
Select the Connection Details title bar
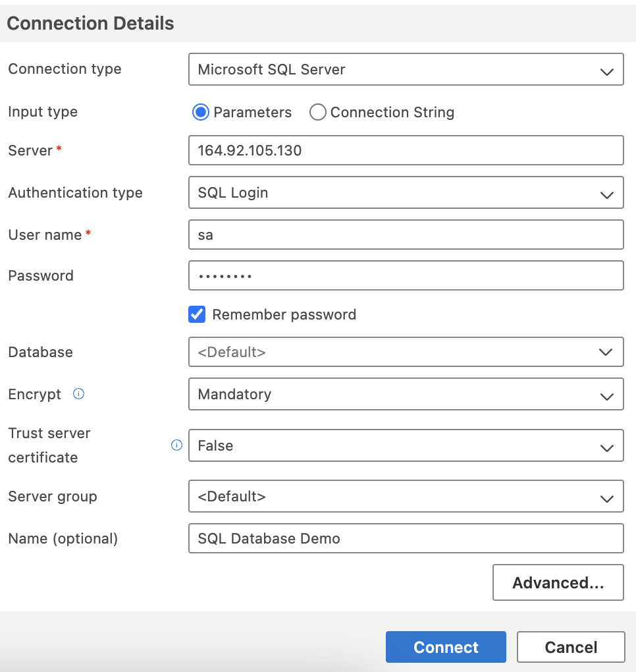click(x=90, y=23)
